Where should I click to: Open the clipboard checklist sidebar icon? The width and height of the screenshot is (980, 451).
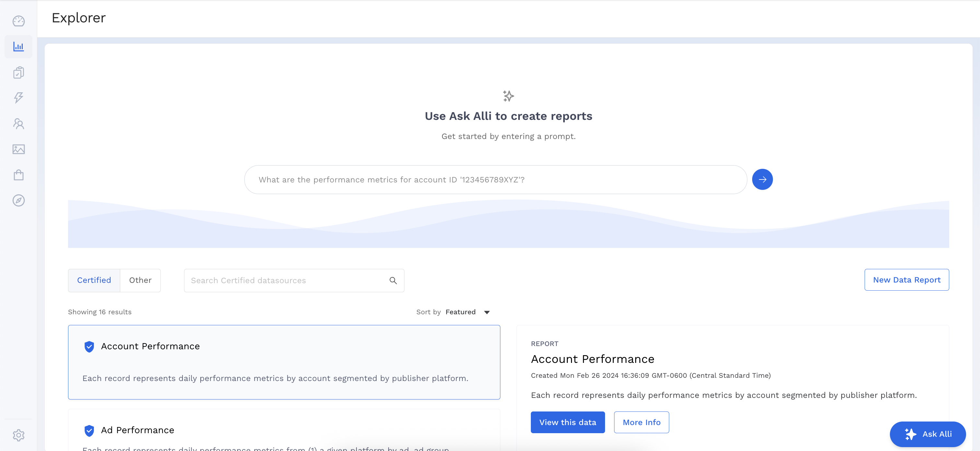pyautogui.click(x=18, y=72)
